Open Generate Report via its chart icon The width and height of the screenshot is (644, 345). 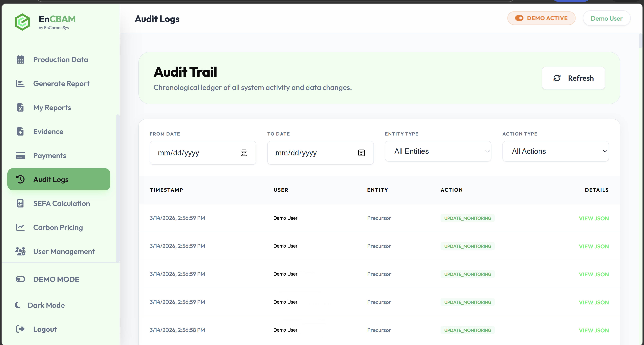pyautogui.click(x=20, y=83)
